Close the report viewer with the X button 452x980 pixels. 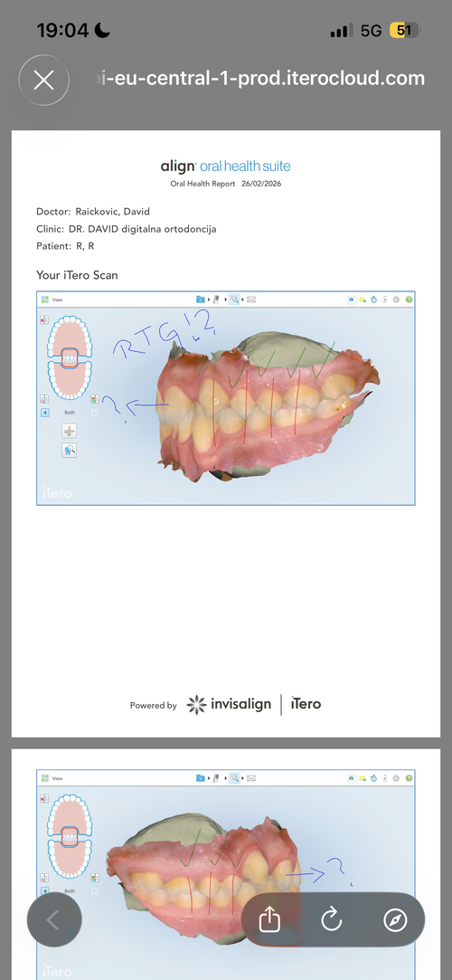[x=43, y=80]
